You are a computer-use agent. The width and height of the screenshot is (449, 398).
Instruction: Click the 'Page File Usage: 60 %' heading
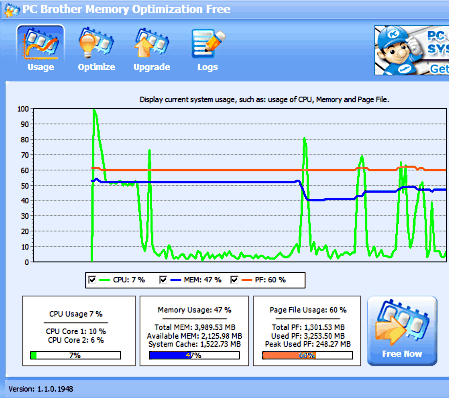point(308,310)
